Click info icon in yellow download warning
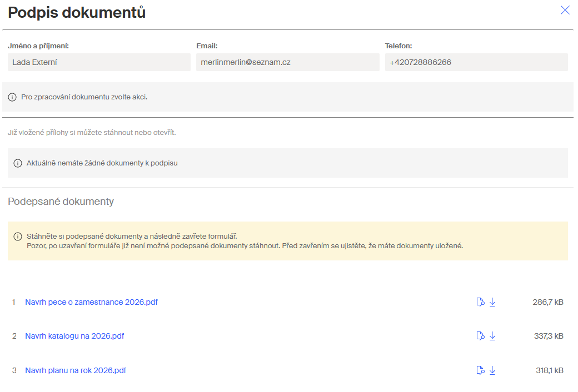The width and height of the screenshot is (578, 392). click(x=18, y=237)
